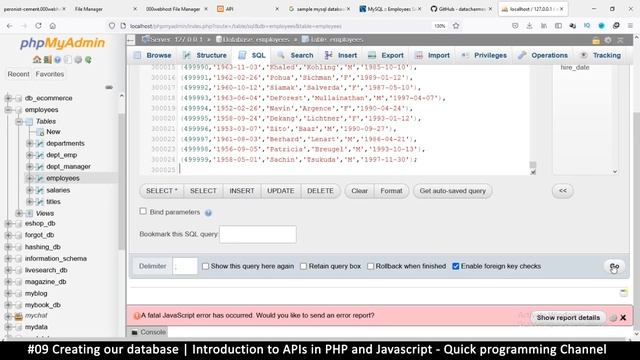This screenshot has height=360, width=640.
Task: Enable Show this query here again
Action: pyautogui.click(x=205, y=266)
